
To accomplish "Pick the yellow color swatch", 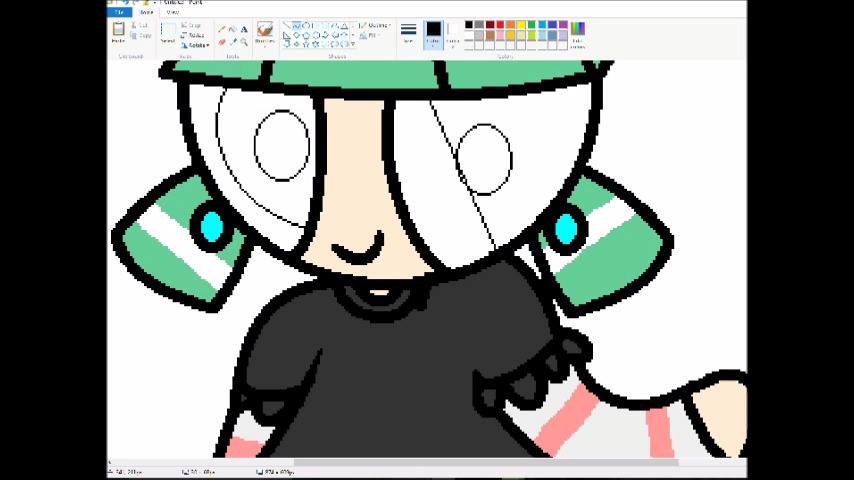I will [521, 25].
